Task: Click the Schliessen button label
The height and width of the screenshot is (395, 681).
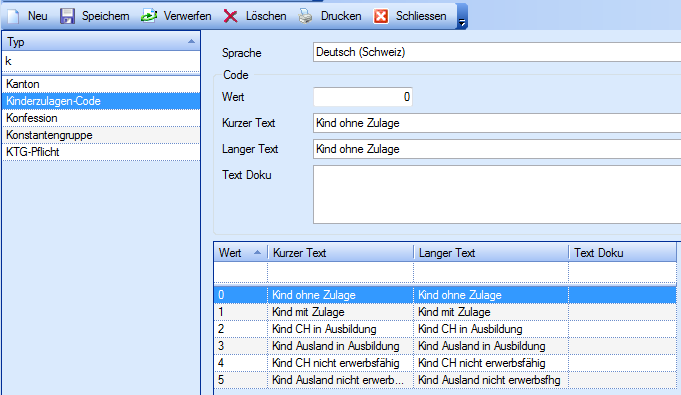Action: pyautogui.click(x=421, y=16)
